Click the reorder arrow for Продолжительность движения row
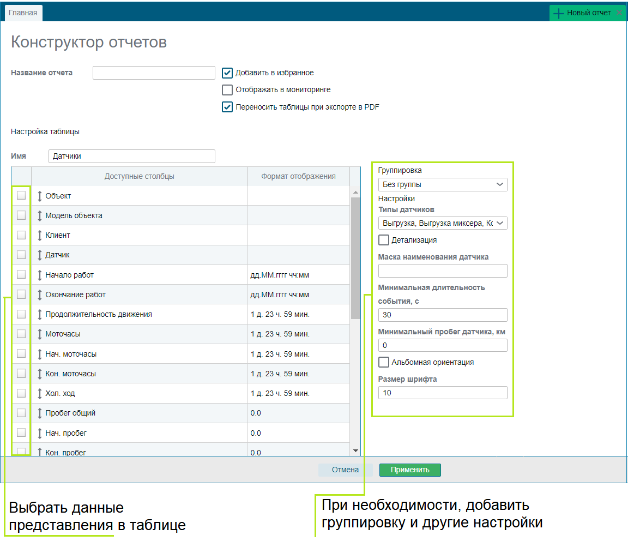Image resolution: width=628 pixels, height=547 pixels. [39, 314]
